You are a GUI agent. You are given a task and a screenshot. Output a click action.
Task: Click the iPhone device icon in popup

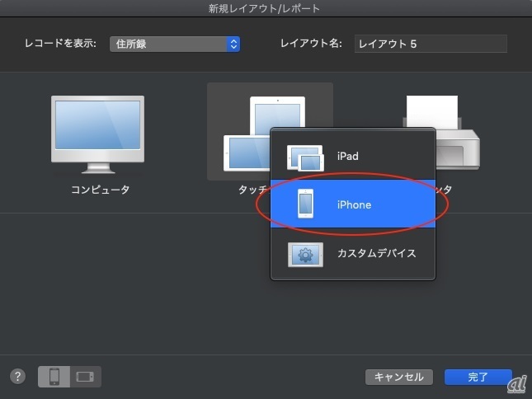[x=305, y=204]
